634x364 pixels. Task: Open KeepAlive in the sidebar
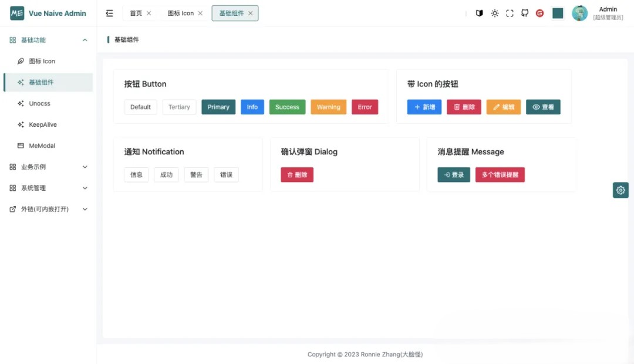click(x=43, y=124)
